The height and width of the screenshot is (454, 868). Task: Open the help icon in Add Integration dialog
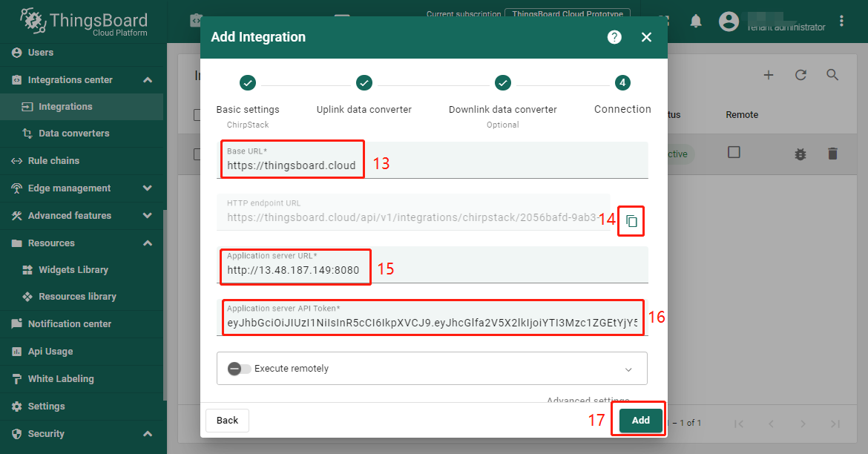pos(614,37)
